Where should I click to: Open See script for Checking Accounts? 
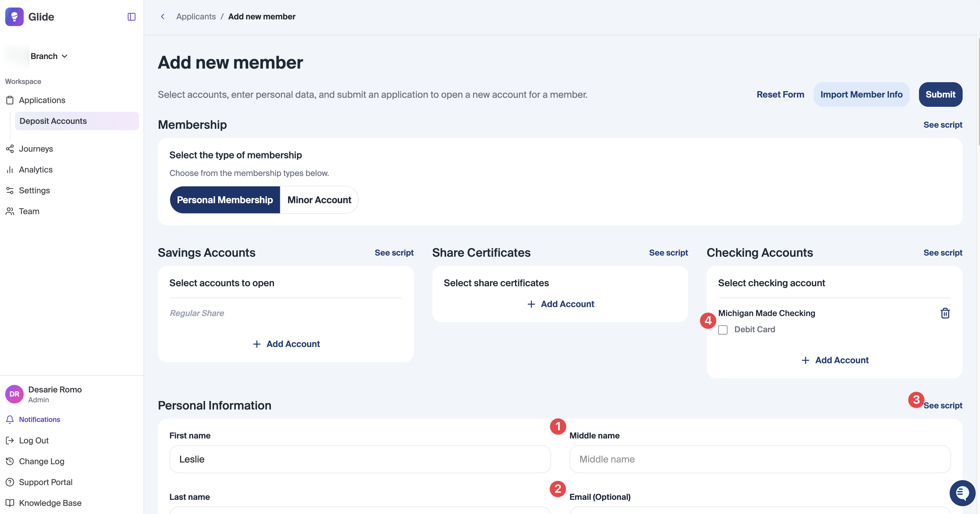pos(943,253)
